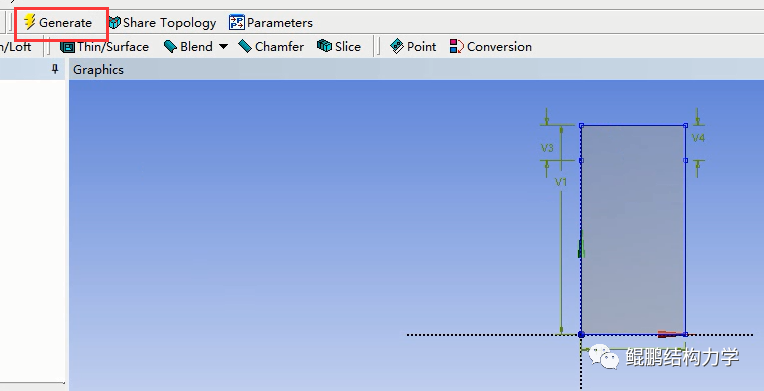Click the Graphics panel header
Screen dimensions: 764x391
pyautogui.click(x=416, y=69)
